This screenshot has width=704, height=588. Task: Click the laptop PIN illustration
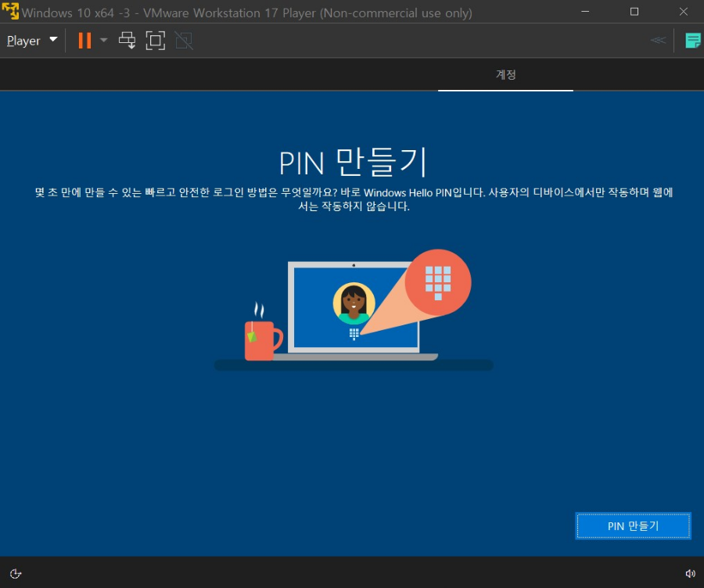coord(354,310)
